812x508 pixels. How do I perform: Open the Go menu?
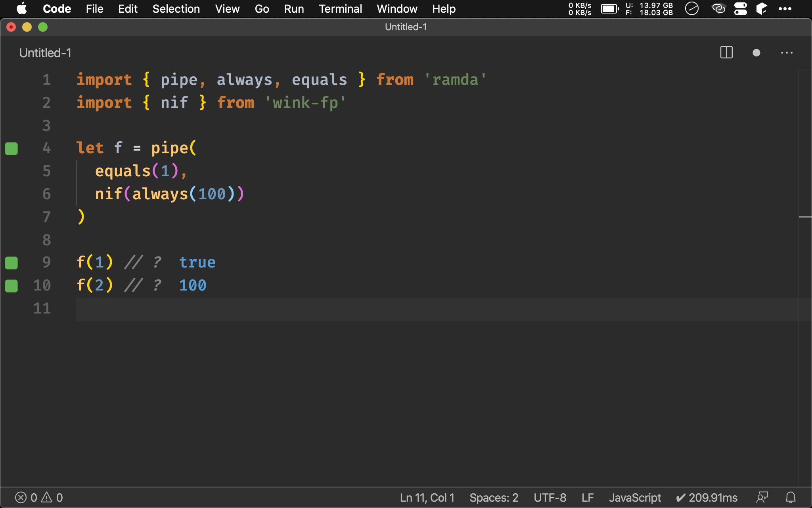click(x=262, y=9)
